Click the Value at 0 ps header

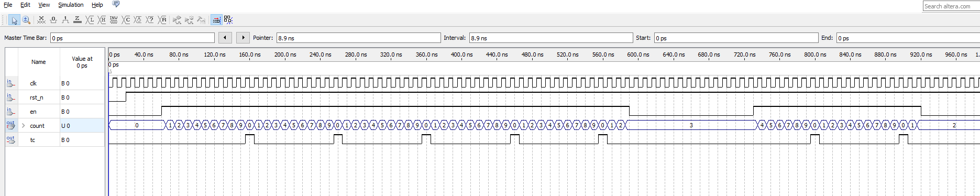click(82, 62)
